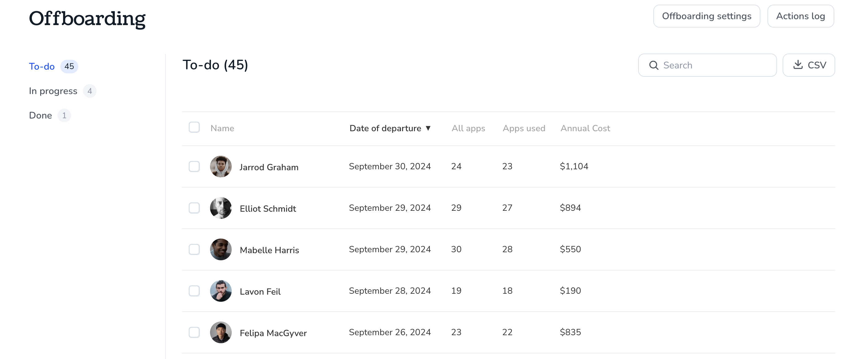The height and width of the screenshot is (359, 868).
Task: Open Jarrod Graham's avatar
Action: 221,167
